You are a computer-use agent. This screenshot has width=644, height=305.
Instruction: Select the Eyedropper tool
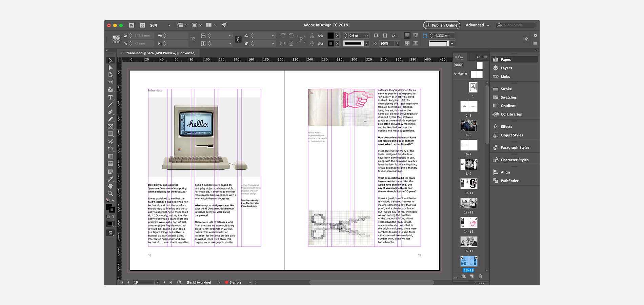[x=110, y=179]
